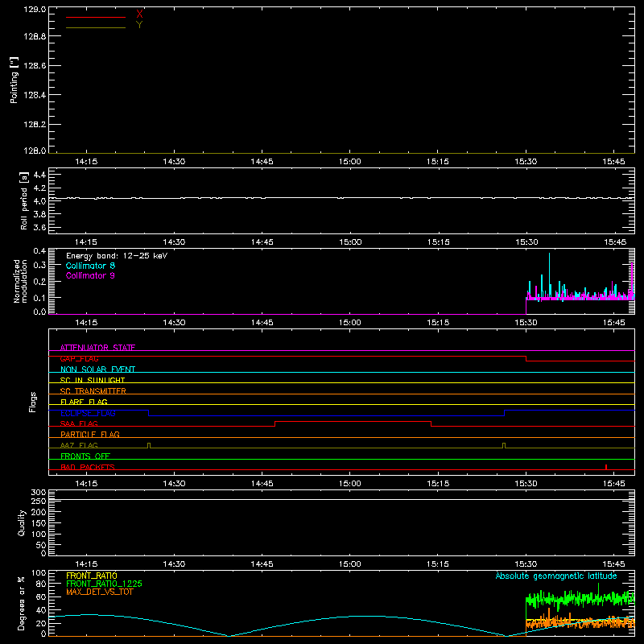The height and width of the screenshot is (644, 644).
Task: Click '14:45' under the Roll period panel
Action: coord(262,242)
